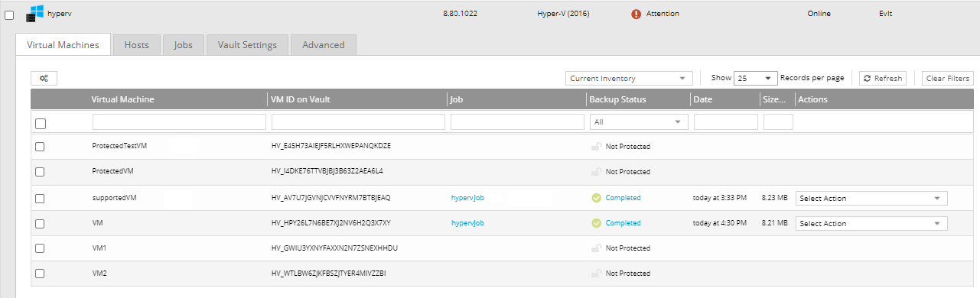
Task: Click the Date filter input field
Action: 726,121
